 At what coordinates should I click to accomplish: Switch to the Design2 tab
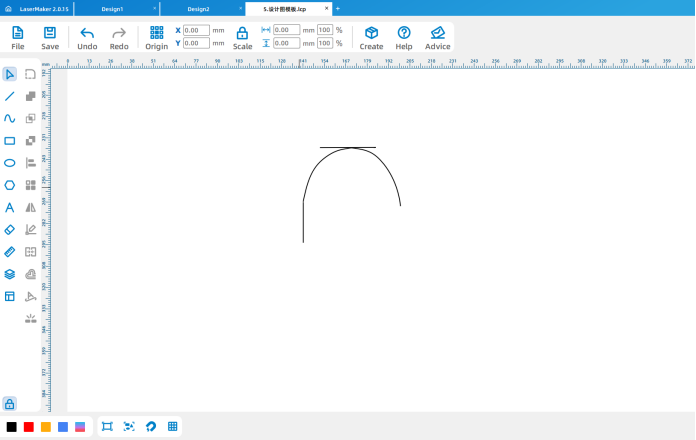click(198, 9)
